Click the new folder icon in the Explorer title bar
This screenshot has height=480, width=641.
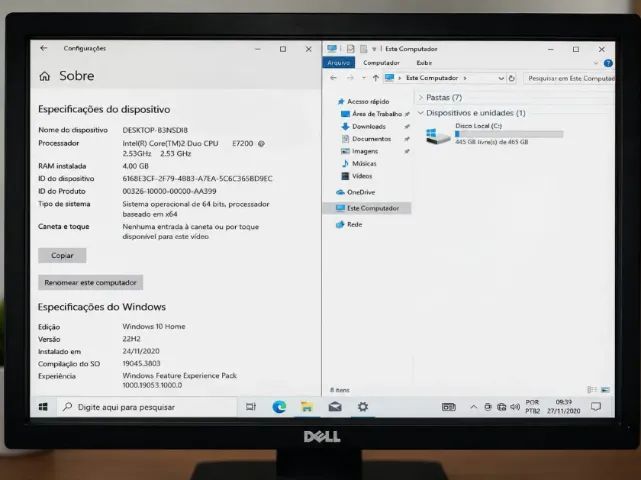click(x=363, y=49)
